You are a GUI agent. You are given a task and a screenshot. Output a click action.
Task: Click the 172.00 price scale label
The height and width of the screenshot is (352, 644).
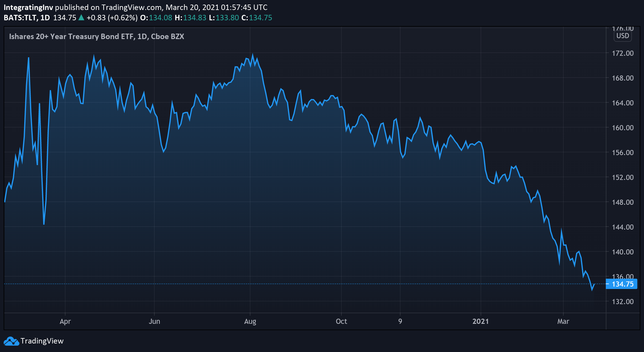[622, 53]
